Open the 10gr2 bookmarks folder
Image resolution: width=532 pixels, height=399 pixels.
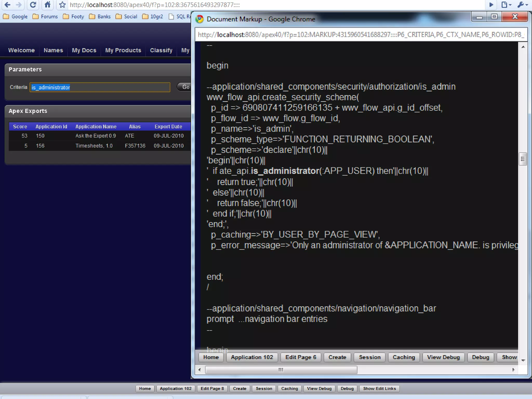(x=153, y=17)
